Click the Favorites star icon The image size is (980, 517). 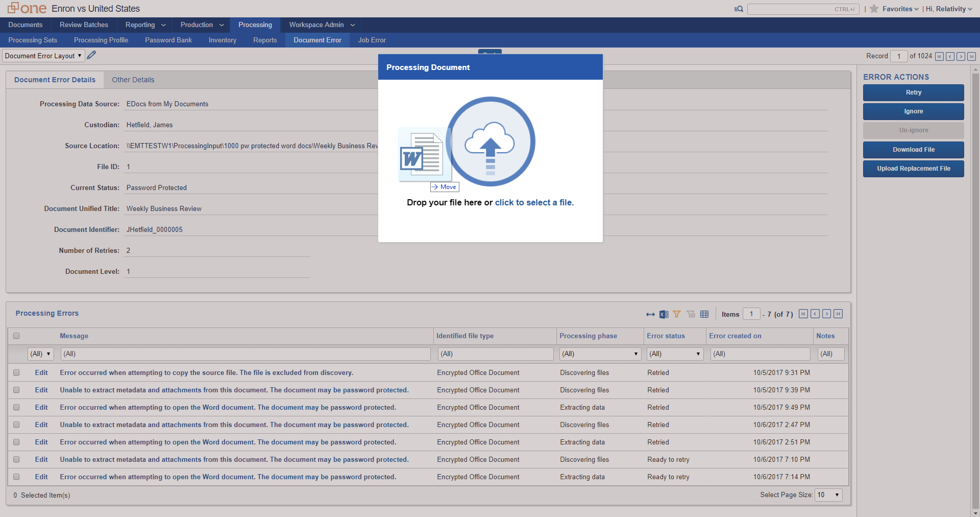click(x=874, y=9)
